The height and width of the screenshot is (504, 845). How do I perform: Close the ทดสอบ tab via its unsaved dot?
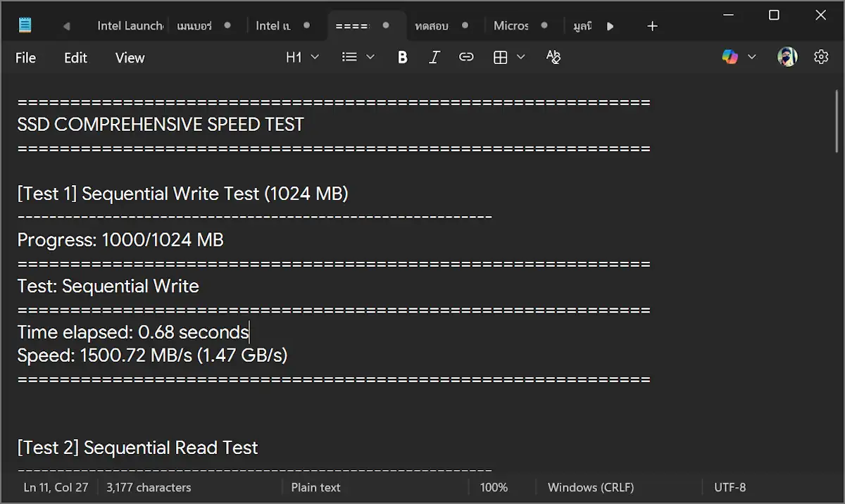coord(465,25)
